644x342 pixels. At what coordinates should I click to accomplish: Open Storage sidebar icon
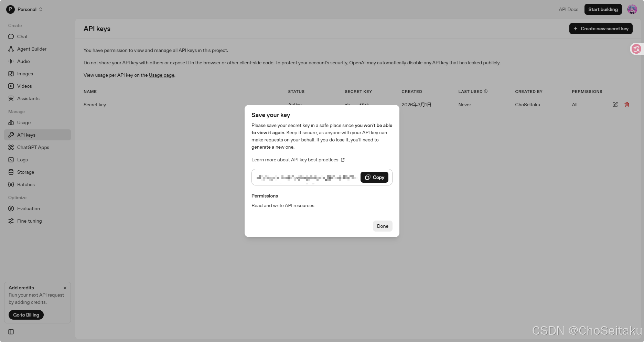point(11,172)
